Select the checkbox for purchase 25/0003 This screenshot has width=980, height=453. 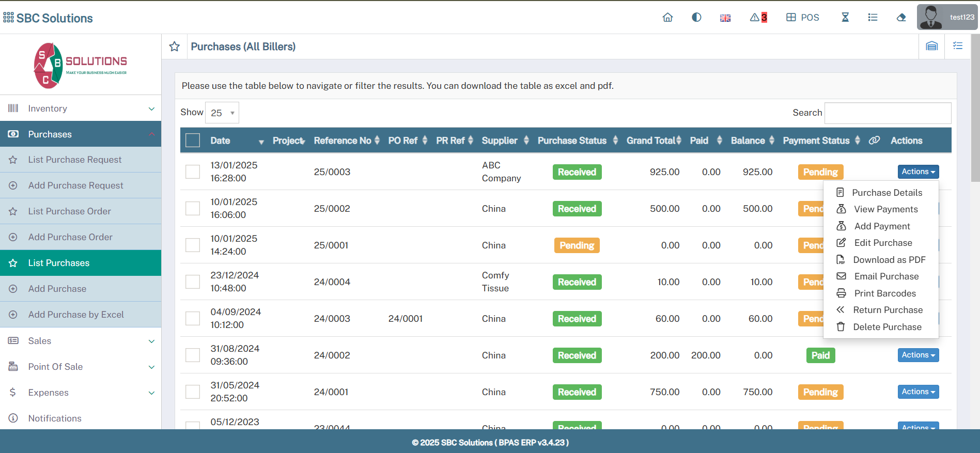point(193,172)
